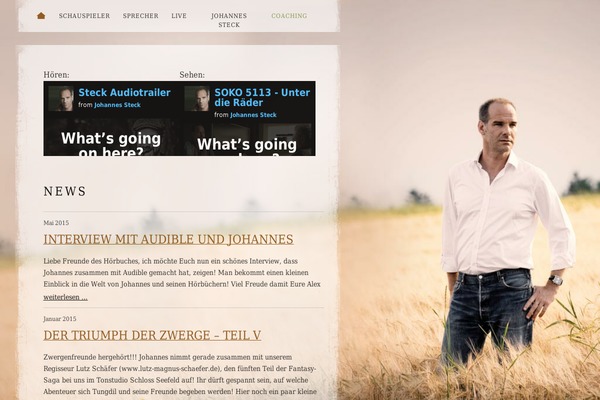Viewport: 600px width, 400px height.
Task: Click Johannes Steck author link under SOKO 5113
Action: point(253,115)
